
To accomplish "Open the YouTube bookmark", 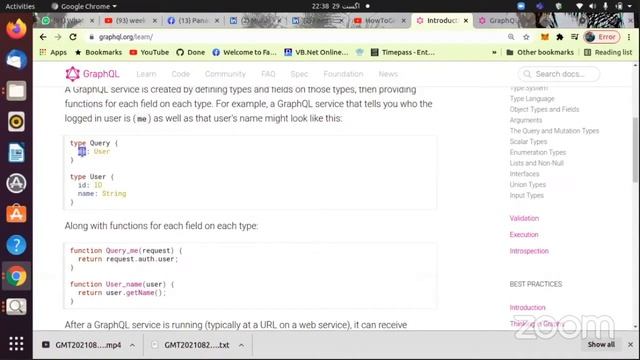I will (x=149, y=52).
